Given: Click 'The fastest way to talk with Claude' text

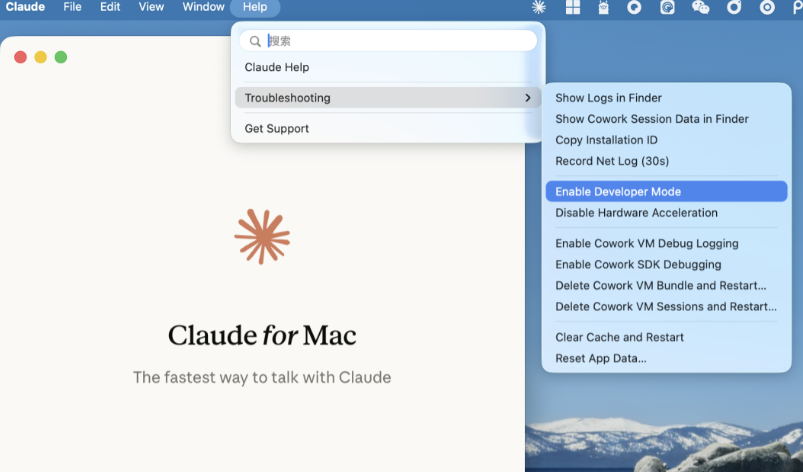Looking at the screenshot, I should [x=262, y=377].
